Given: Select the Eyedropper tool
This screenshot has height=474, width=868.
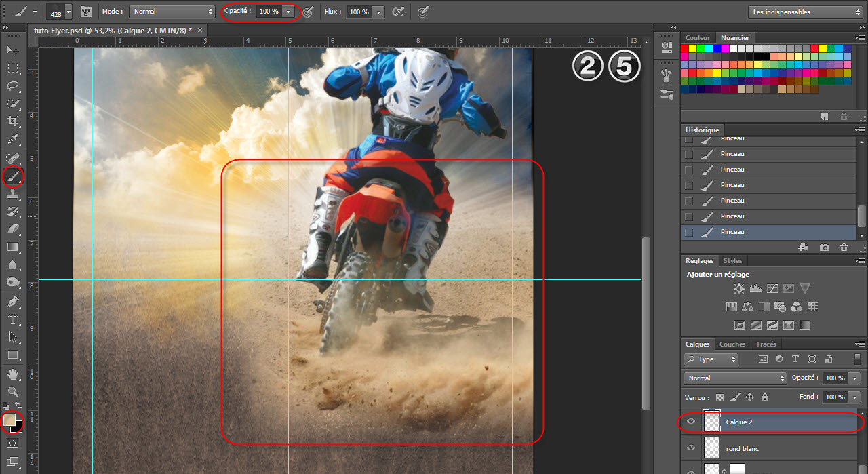Looking at the screenshot, I should coord(13,140).
